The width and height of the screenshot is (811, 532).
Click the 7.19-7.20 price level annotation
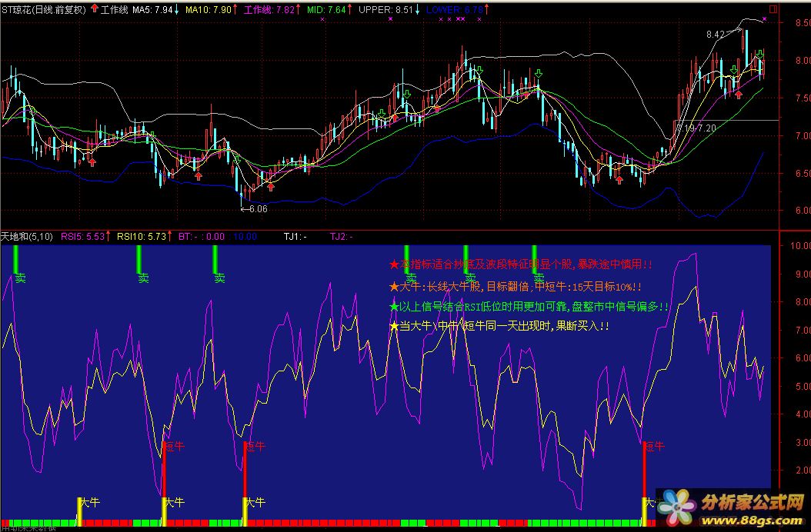(x=696, y=128)
